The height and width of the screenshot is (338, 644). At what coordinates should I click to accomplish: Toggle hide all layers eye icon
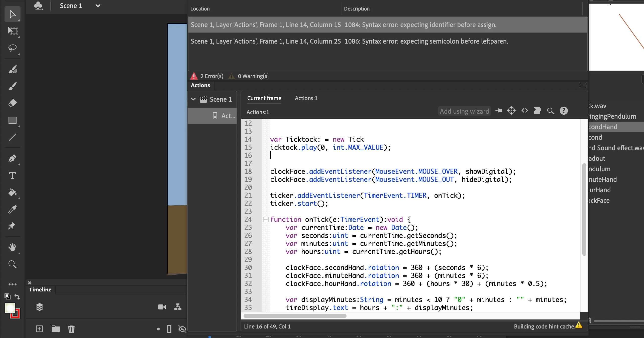(182, 329)
